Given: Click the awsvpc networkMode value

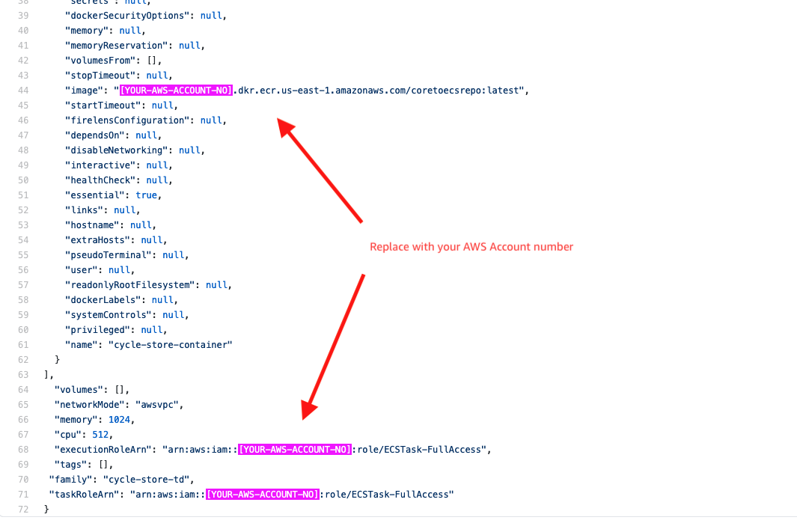Looking at the screenshot, I should [x=159, y=404].
